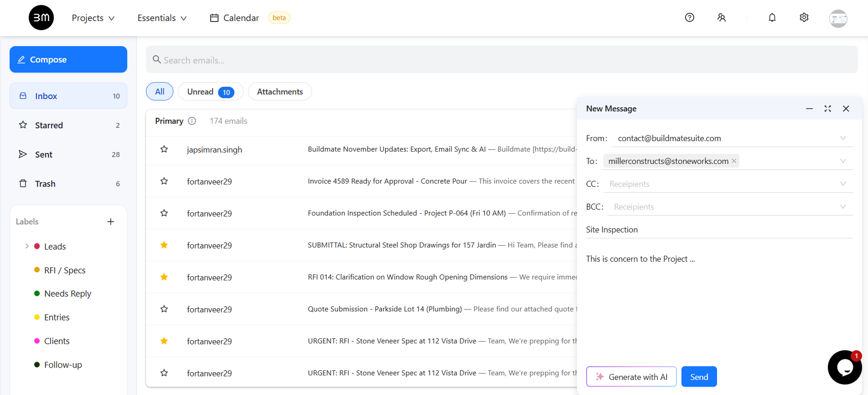The width and height of the screenshot is (868, 395).
Task: Open Foundation Inspection Scheduled email
Action: (442, 213)
